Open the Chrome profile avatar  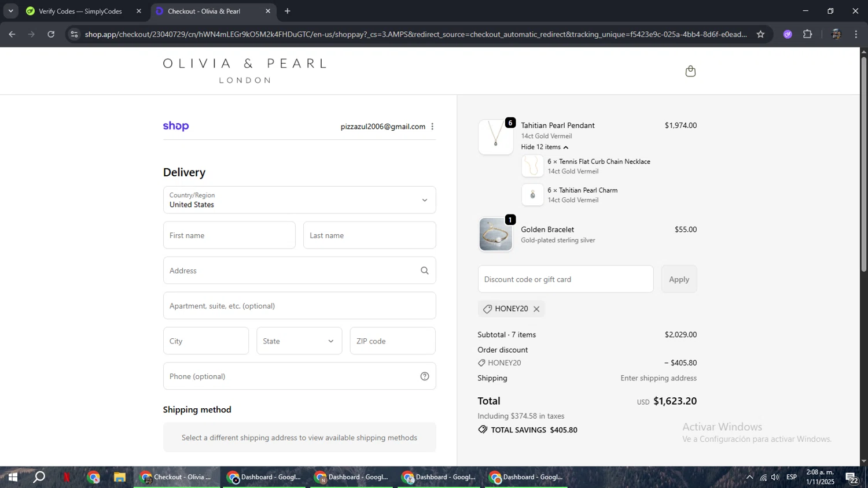pos(836,34)
